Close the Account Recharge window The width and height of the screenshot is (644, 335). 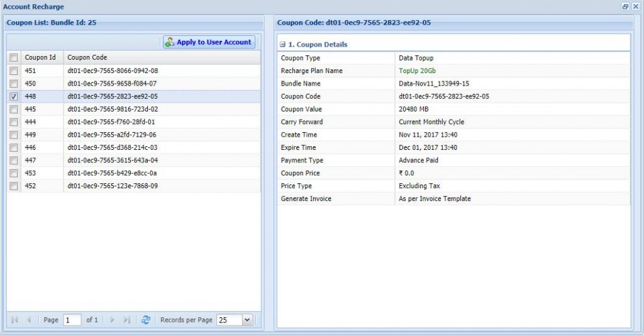[635, 6]
